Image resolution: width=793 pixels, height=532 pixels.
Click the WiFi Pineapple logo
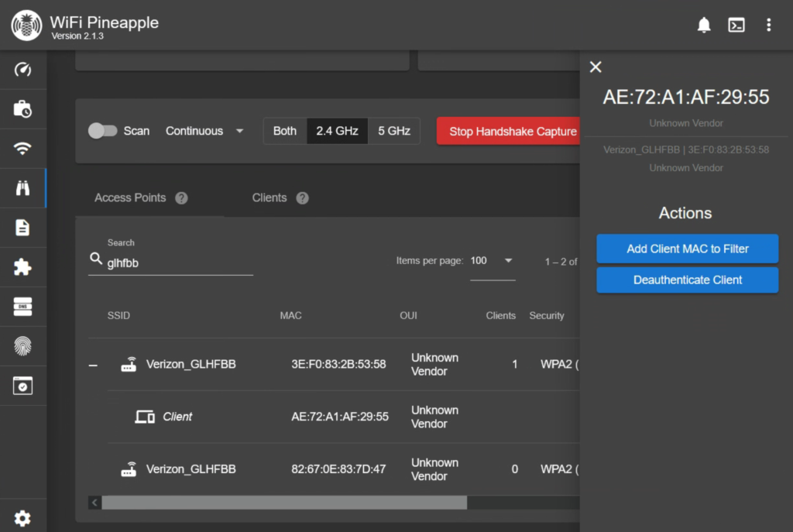[26, 26]
